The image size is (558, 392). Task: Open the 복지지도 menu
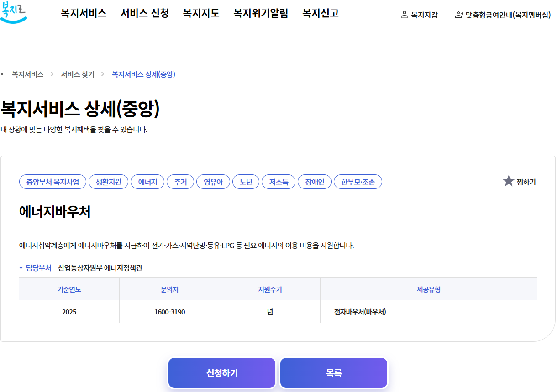[x=201, y=13]
